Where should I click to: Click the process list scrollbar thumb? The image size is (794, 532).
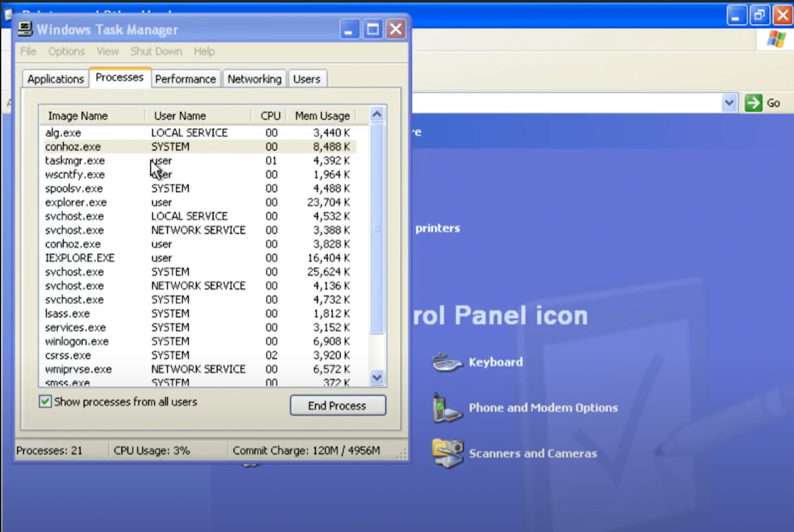click(x=377, y=229)
